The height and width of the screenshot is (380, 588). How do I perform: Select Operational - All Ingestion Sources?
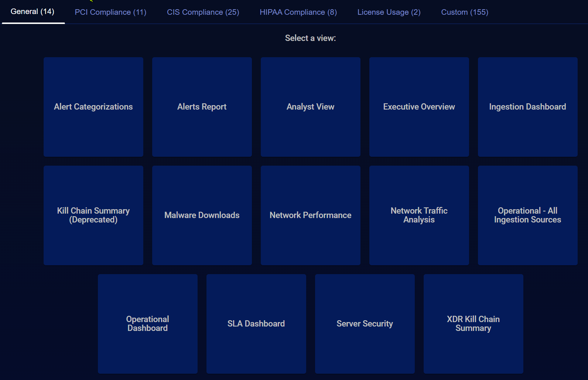[x=527, y=215]
